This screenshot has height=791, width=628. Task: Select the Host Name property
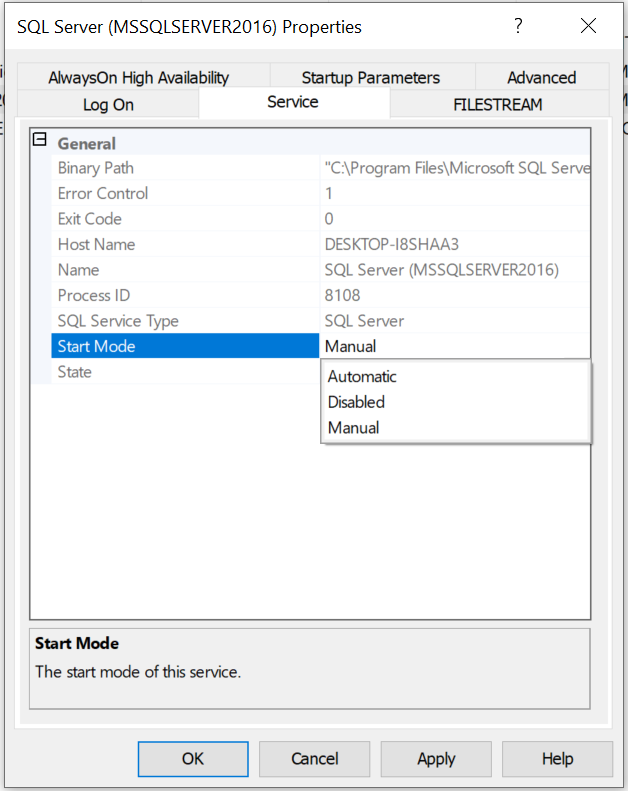pyautogui.click(x=185, y=244)
